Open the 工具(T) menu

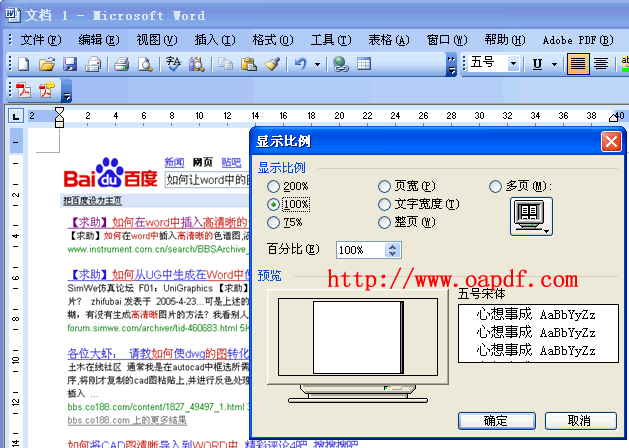[331, 40]
